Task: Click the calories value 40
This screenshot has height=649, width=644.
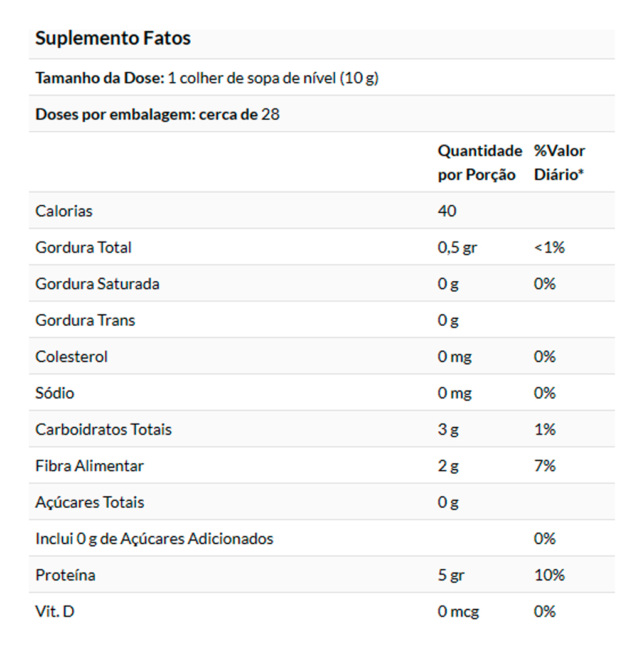Action: point(447,211)
